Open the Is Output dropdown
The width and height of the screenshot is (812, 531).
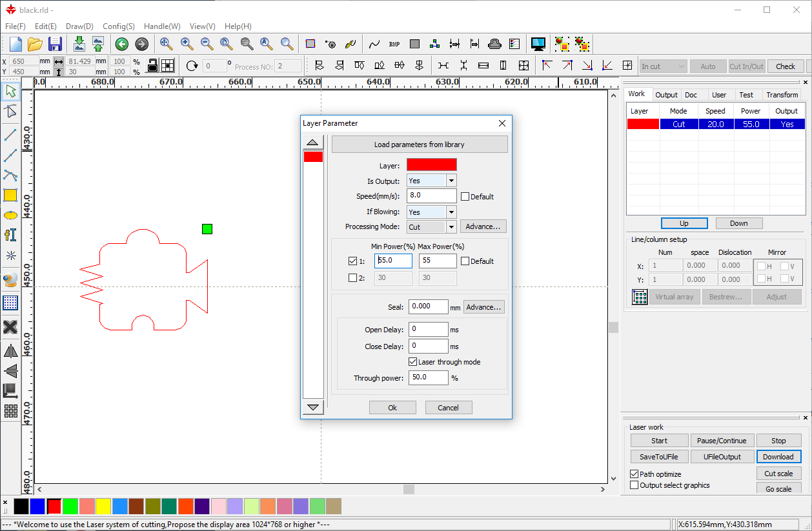pyautogui.click(x=451, y=181)
